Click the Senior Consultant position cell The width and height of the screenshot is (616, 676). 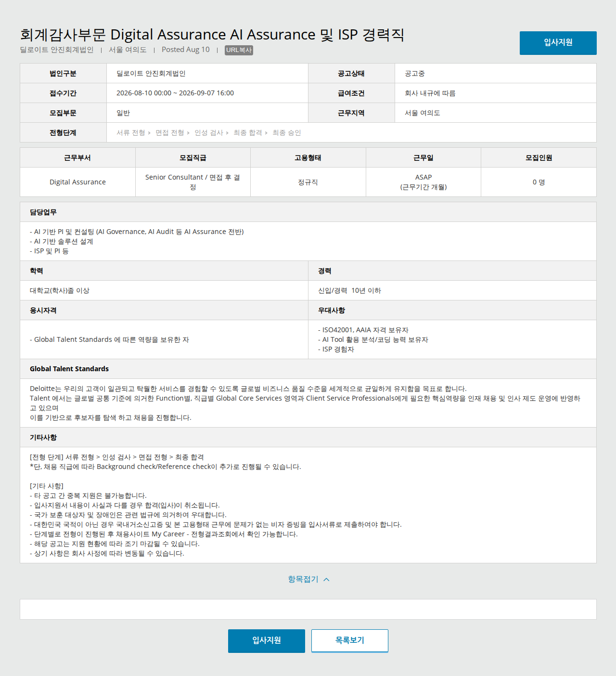point(193,182)
